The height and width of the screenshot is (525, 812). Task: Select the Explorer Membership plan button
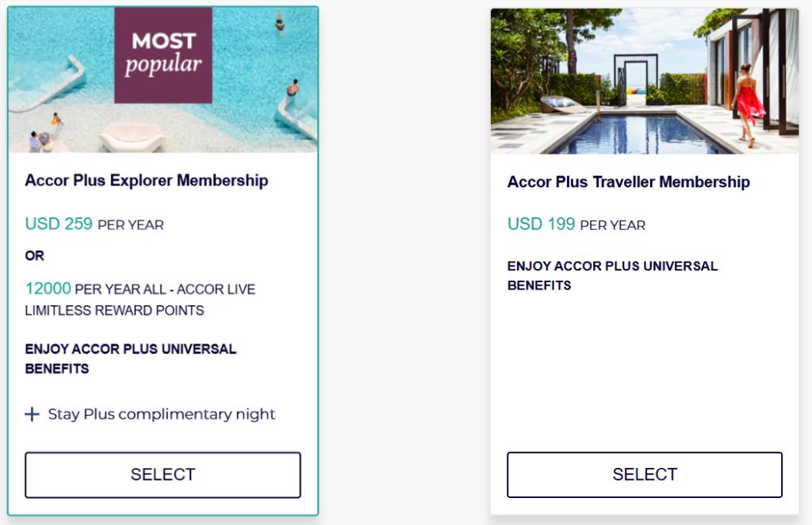(x=163, y=474)
